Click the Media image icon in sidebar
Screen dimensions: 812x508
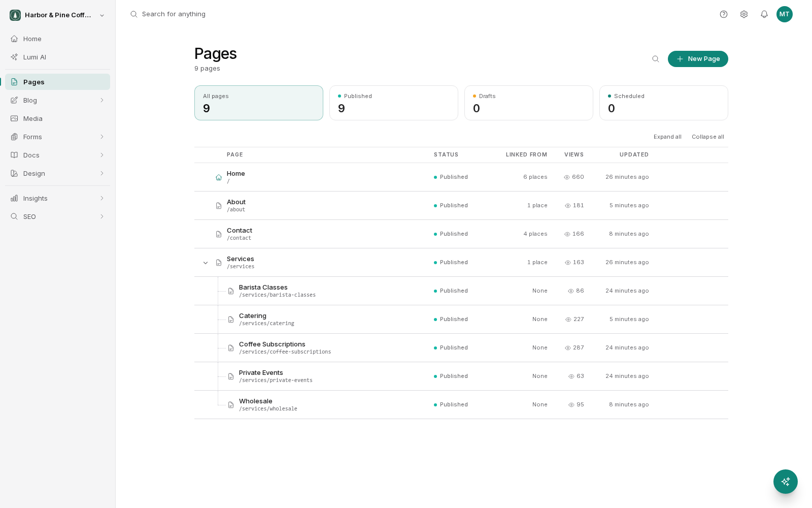14,118
